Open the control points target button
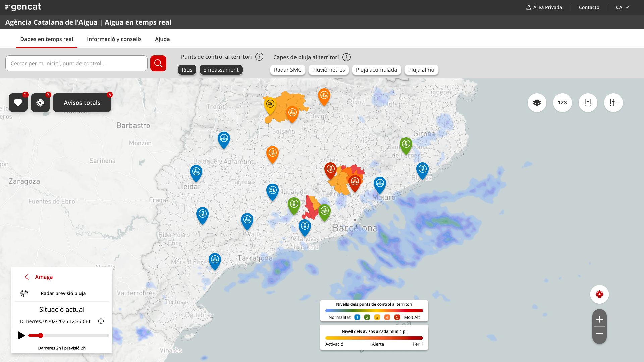The width and height of the screenshot is (644, 362). tap(40, 103)
